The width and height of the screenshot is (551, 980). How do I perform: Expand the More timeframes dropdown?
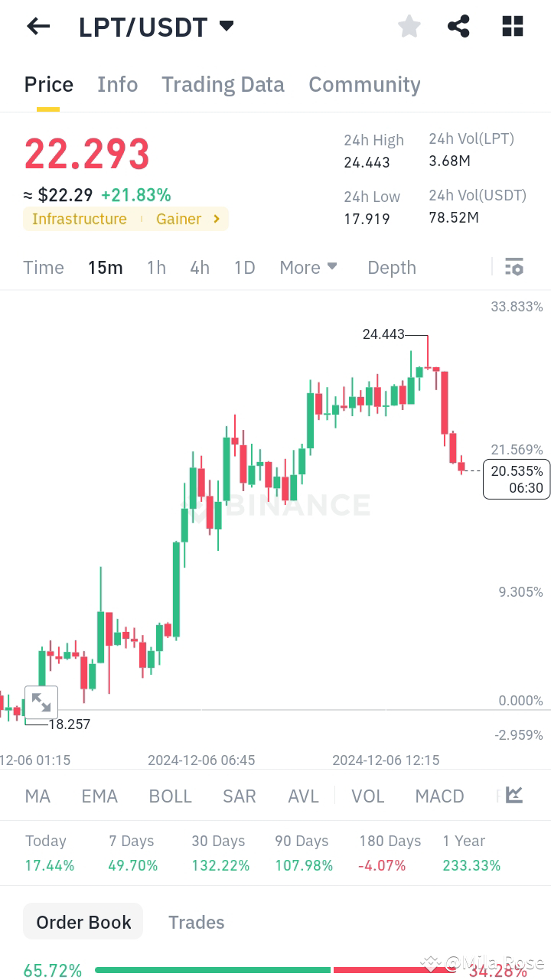(x=308, y=267)
